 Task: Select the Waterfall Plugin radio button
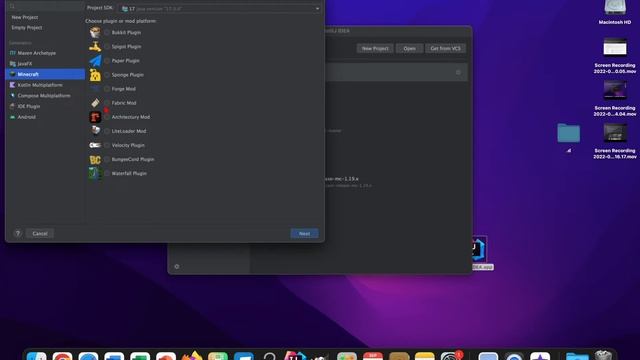(x=107, y=173)
